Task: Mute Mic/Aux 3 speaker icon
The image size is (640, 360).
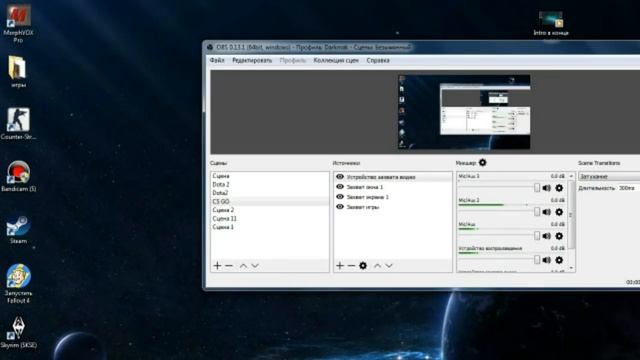Action: 547,188
